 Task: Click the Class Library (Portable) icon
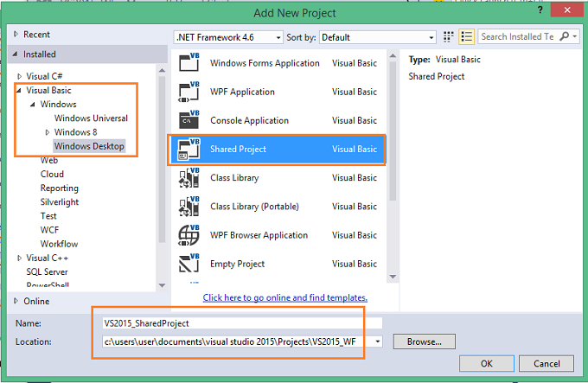pos(189,207)
